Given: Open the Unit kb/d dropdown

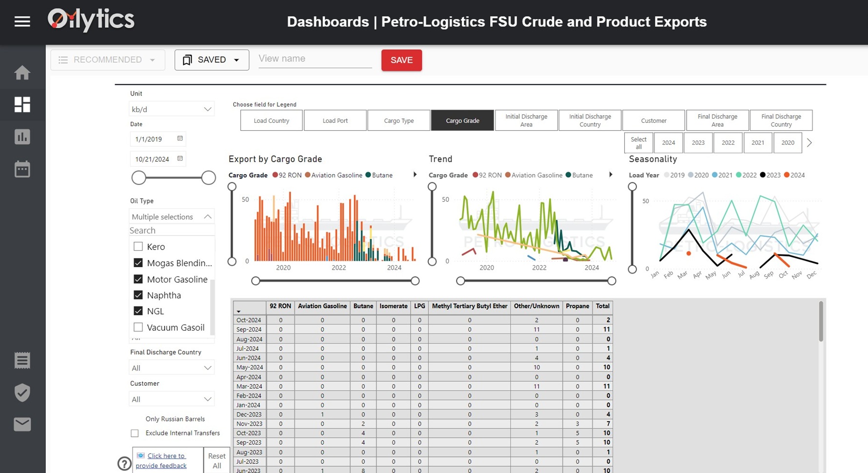Looking at the screenshot, I should 172,109.
